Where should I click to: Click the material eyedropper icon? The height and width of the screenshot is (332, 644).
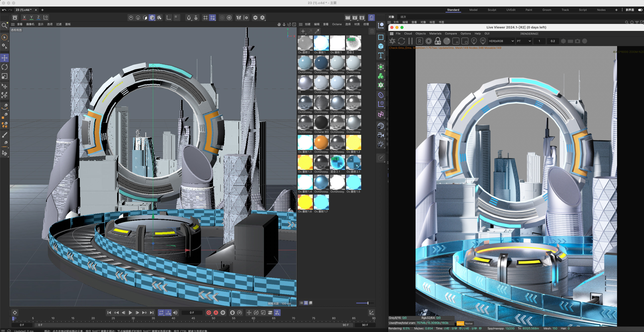tap(317, 31)
